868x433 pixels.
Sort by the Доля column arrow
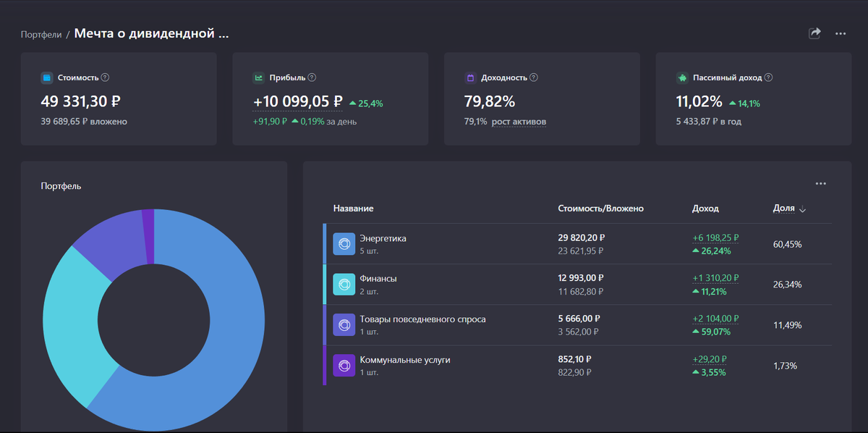pos(802,209)
